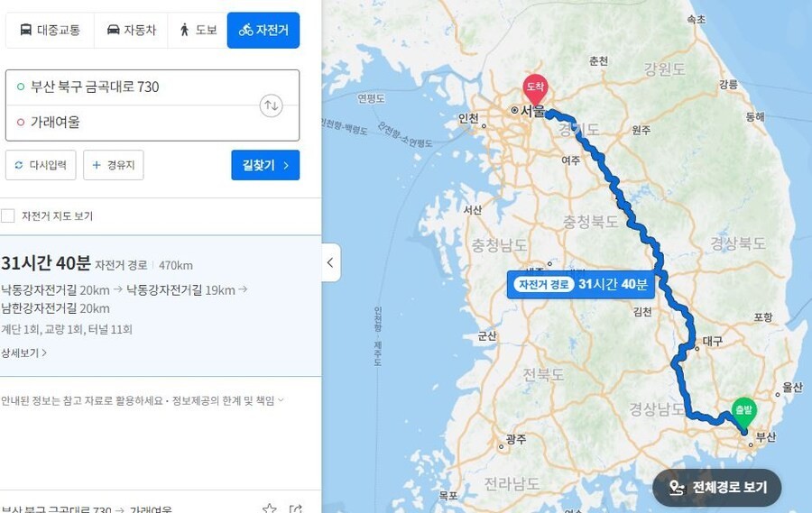Enable 자전거 지도 보기 checkbox
Screen dimensions: 812x513
8,215
